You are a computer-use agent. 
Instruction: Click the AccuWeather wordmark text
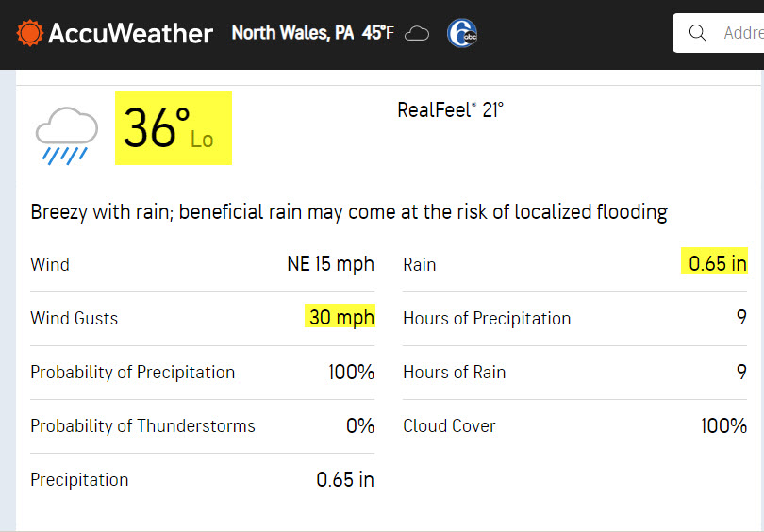(130, 34)
